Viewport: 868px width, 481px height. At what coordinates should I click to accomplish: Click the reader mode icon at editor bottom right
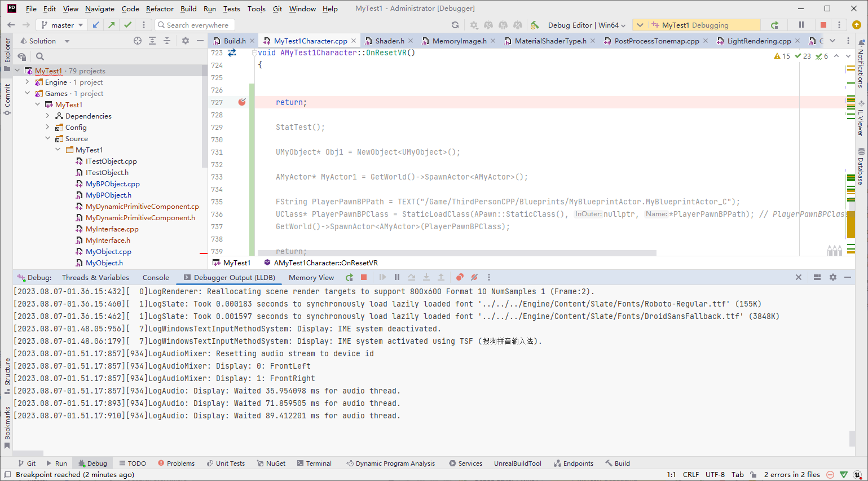[x=834, y=250]
